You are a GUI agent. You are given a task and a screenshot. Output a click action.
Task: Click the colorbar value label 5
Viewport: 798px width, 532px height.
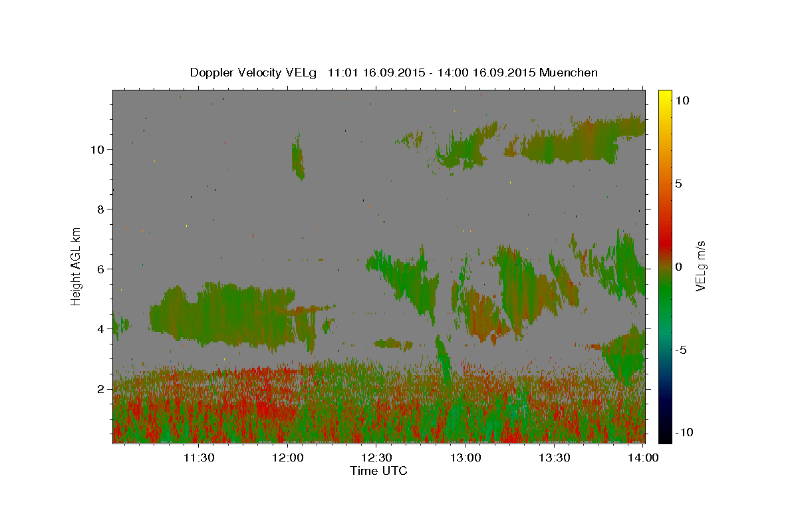(x=679, y=183)
